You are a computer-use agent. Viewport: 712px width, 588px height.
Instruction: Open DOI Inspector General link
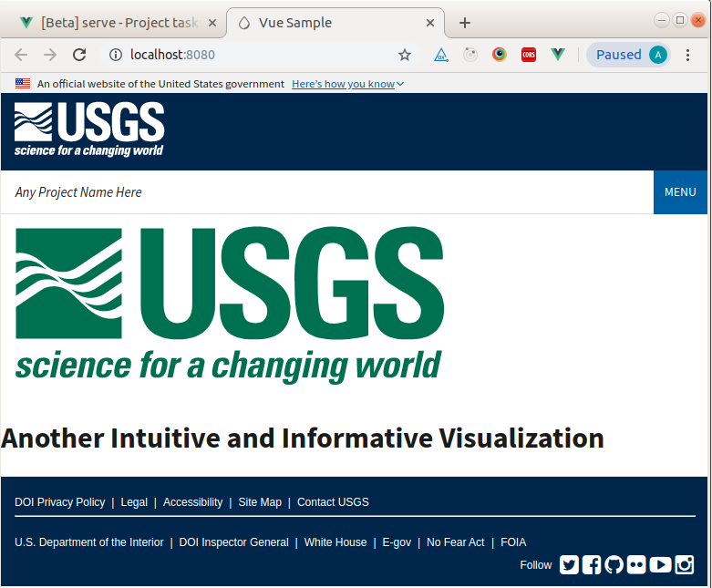tap(234, 542)
